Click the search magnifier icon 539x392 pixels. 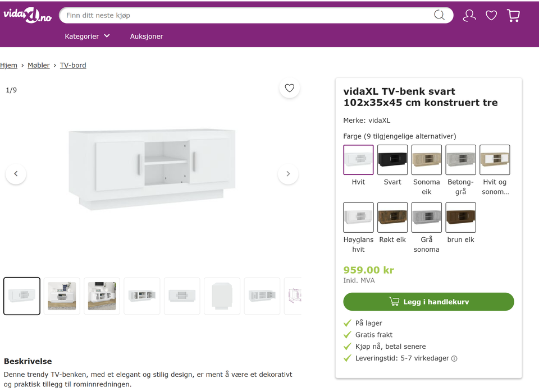click(x=439, y=15)
